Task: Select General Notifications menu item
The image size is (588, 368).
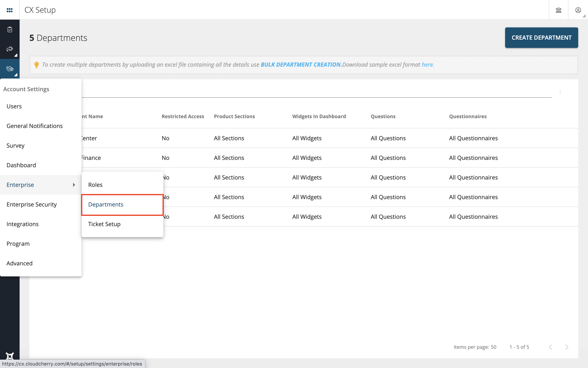Action: coord(41,126)
